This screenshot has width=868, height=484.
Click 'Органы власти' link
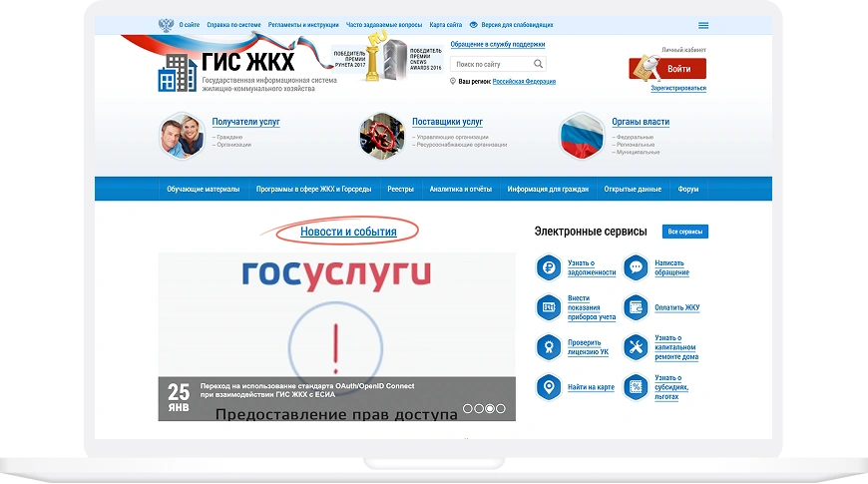point(641,122)
